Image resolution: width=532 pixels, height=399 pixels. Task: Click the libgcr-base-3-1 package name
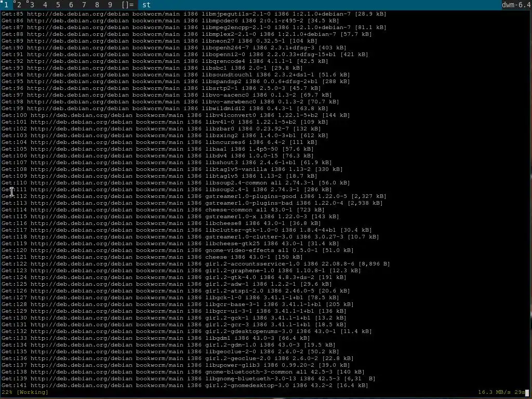[x=232, y=304]
